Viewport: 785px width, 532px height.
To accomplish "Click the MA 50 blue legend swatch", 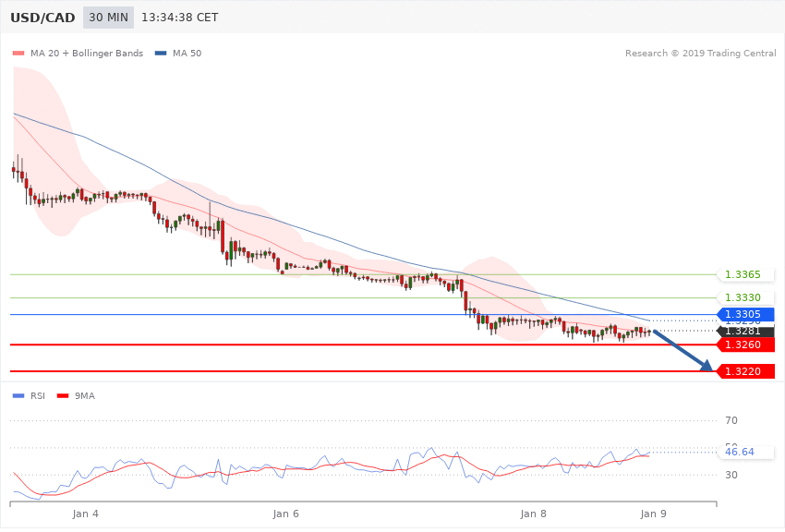I will coord(161,53).
